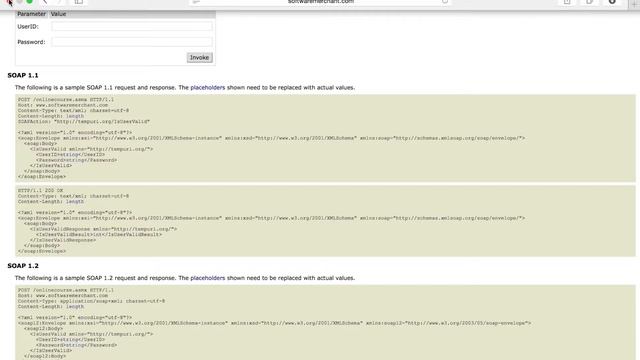This screenshot has width=640, height=360.
Task: Click the IsUserValidResult int line
Action: [x=99, y=235]
